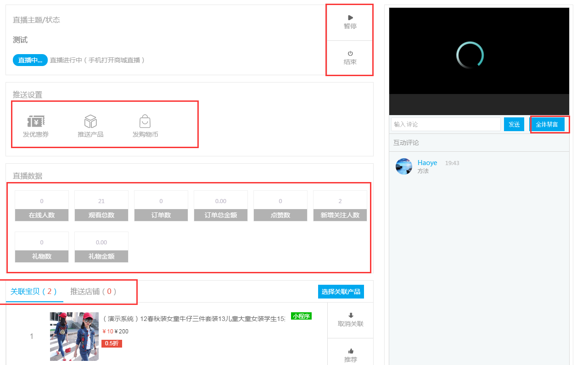The width and height of the screenshot is (588, 365).
Task: Select the 礼物数 statistic card
Action: coord(42,247)
